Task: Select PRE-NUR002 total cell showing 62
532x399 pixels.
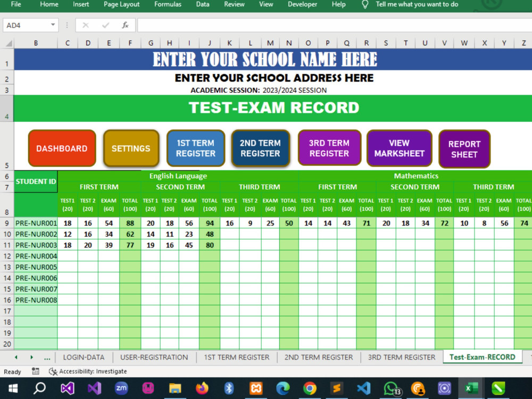Action: pyautogui.click(x=130, y=234)
